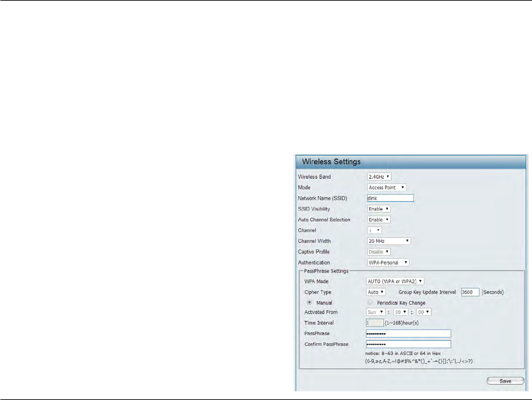The width and height of the screenshot is (532, 400).
Task: Click the Wireless Band label
Action: coord(314,177)
